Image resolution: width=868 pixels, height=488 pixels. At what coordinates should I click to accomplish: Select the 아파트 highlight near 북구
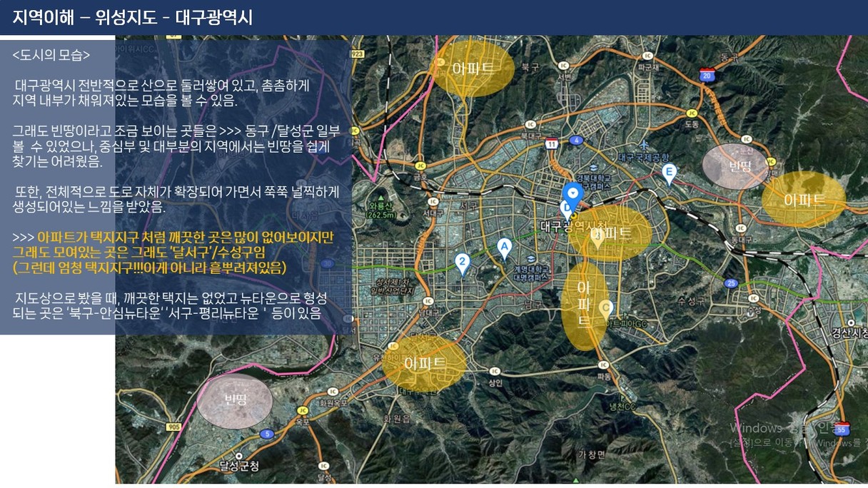click(x=474, y=68)
